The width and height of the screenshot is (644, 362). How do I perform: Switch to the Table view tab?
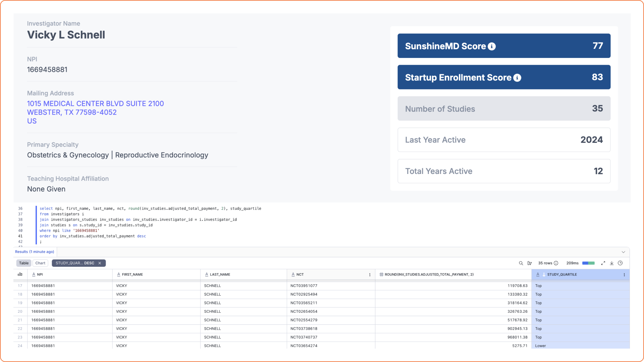pos(24,263)
